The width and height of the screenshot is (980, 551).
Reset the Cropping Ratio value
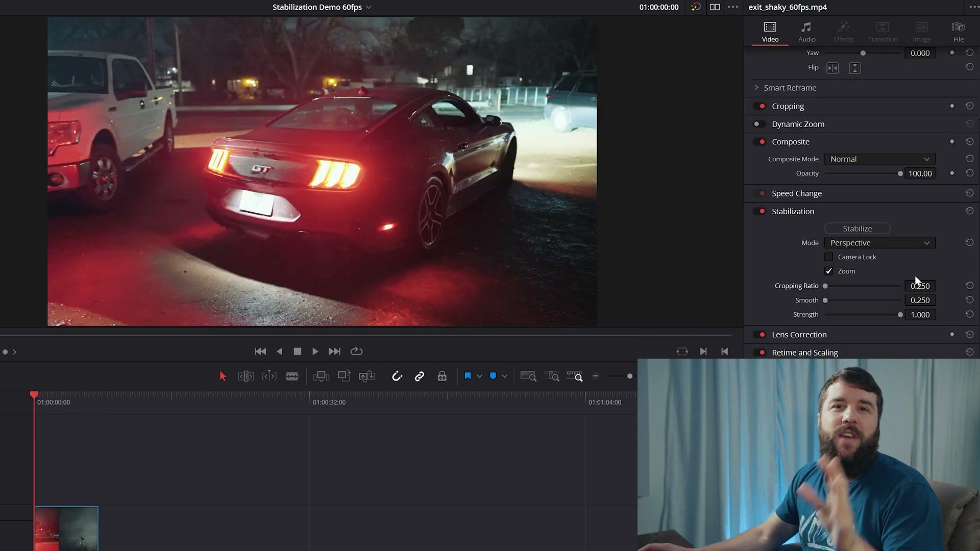click(970, 286)
